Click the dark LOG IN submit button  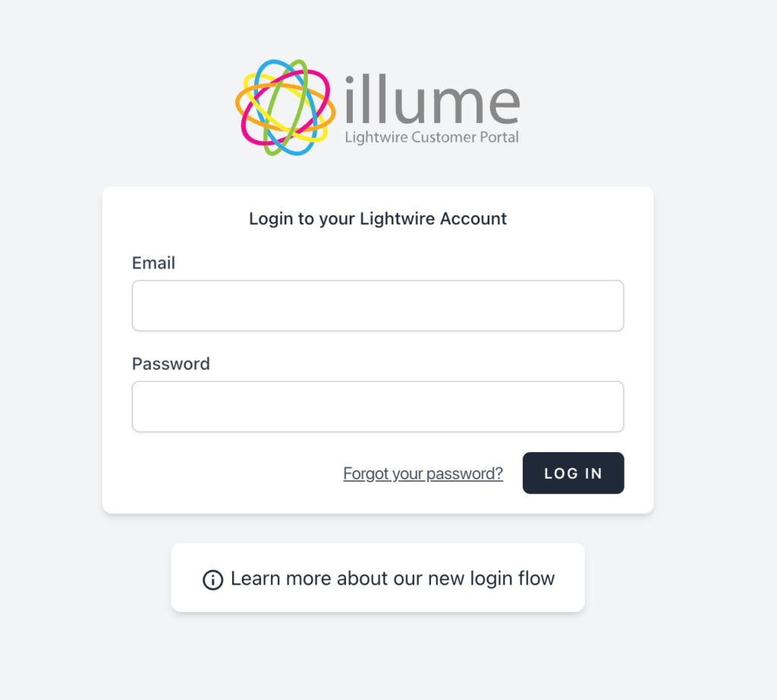click(x=573, y=472)
